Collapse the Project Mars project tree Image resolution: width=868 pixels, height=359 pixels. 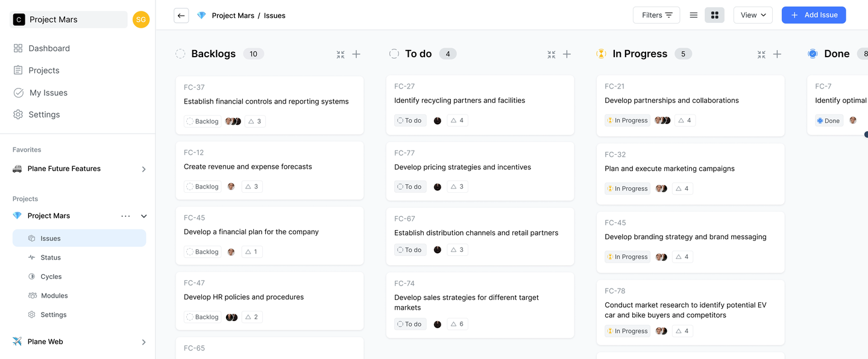pyautogui.click(x=143, y=216)
